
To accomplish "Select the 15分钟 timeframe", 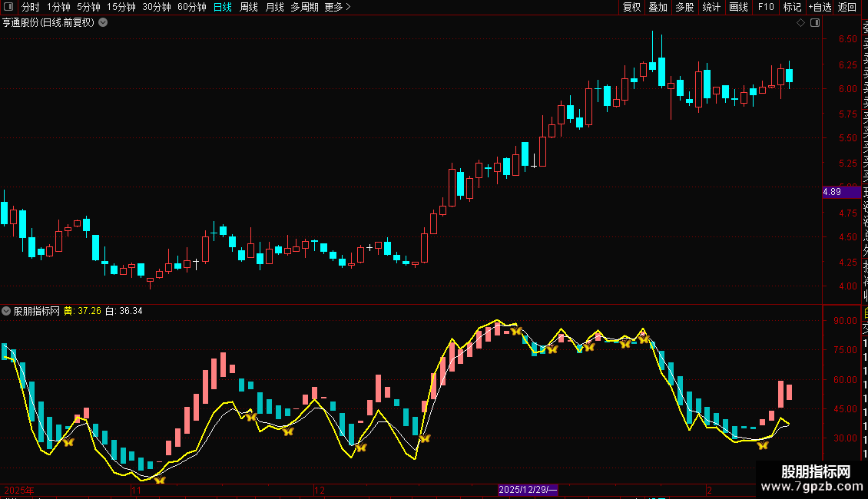I will coord(121,7).
